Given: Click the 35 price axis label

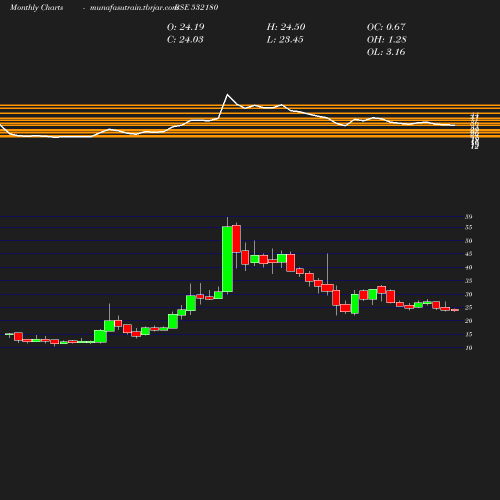Looking at the screenshot, I should coord(469,281).
